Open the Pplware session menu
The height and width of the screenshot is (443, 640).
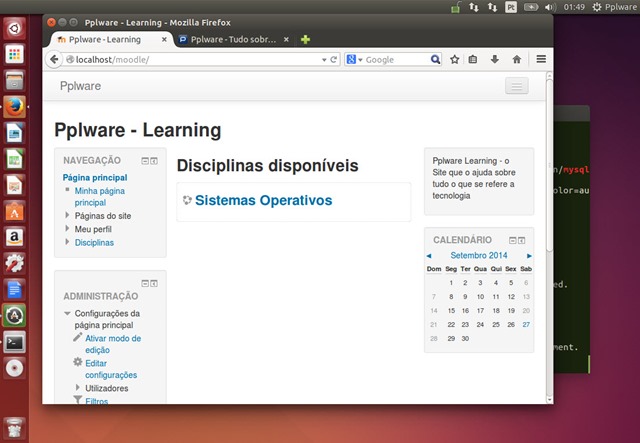614,7
